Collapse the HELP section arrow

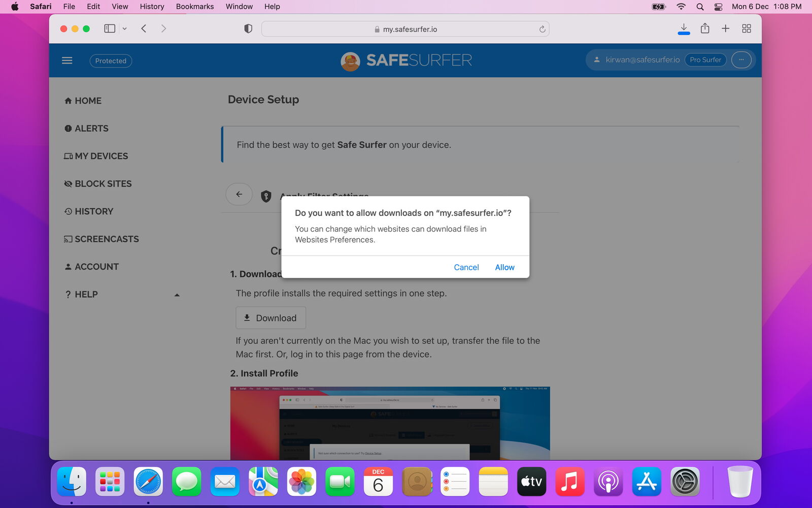(177, 295)
